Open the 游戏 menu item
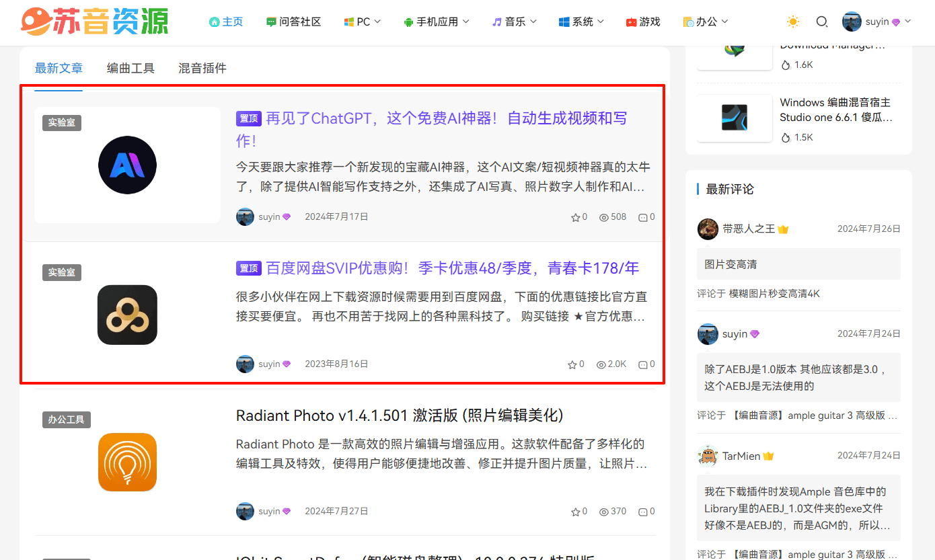 643,22
